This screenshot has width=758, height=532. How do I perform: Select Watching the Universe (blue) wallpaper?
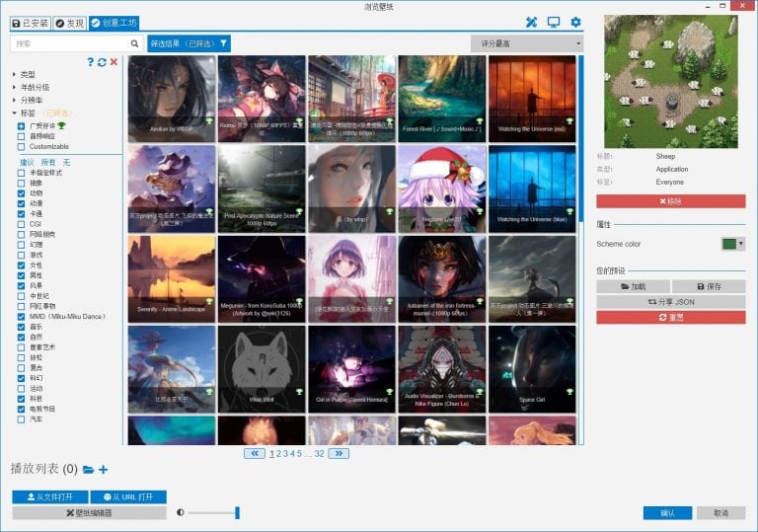532,190
